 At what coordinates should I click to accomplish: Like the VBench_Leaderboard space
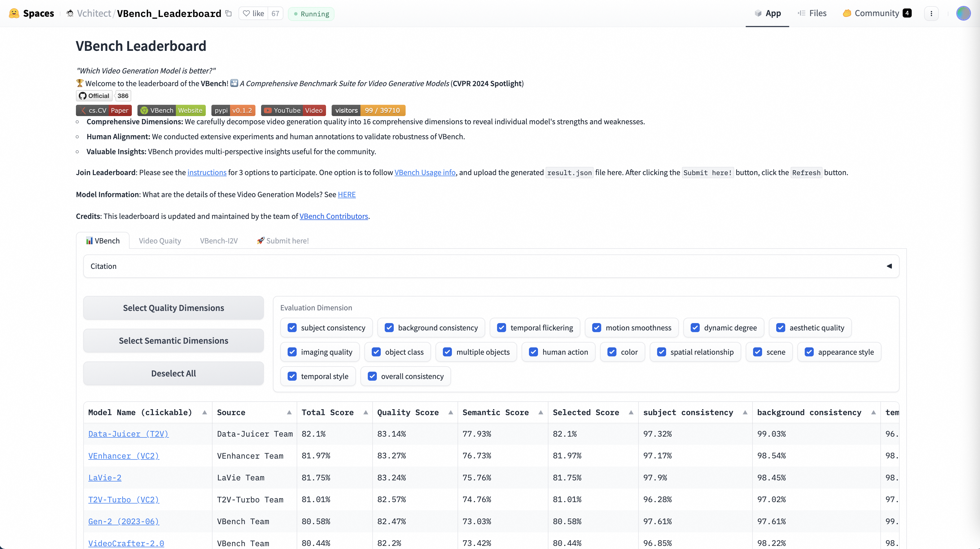[253, 13]
